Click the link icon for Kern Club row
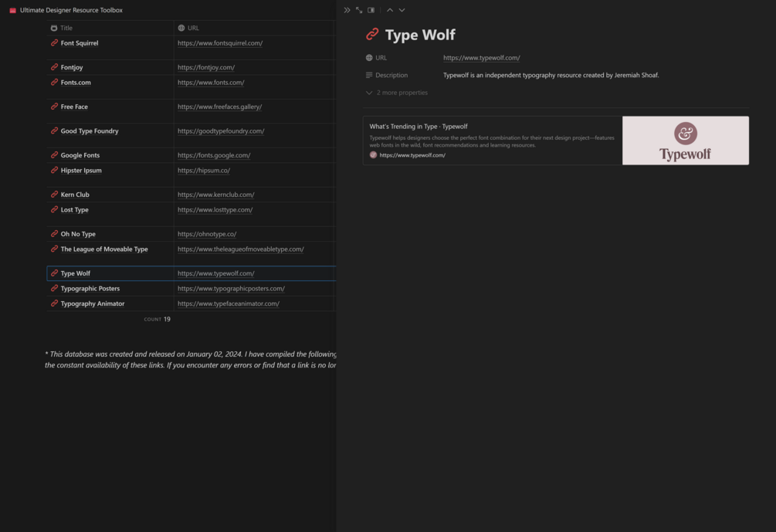776x532 pixels. (54, 195)
